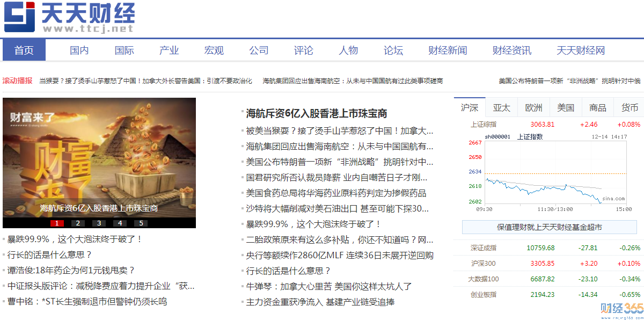Screen dimensions: 644x320
Task: Show carousel slide 3
Action: tap(99, 223)
